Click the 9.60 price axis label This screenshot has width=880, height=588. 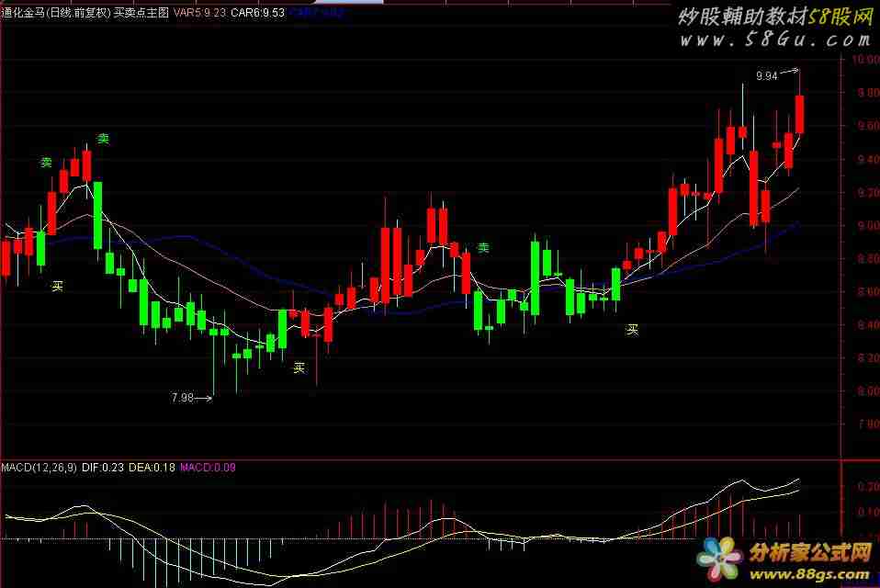(868, 126)
